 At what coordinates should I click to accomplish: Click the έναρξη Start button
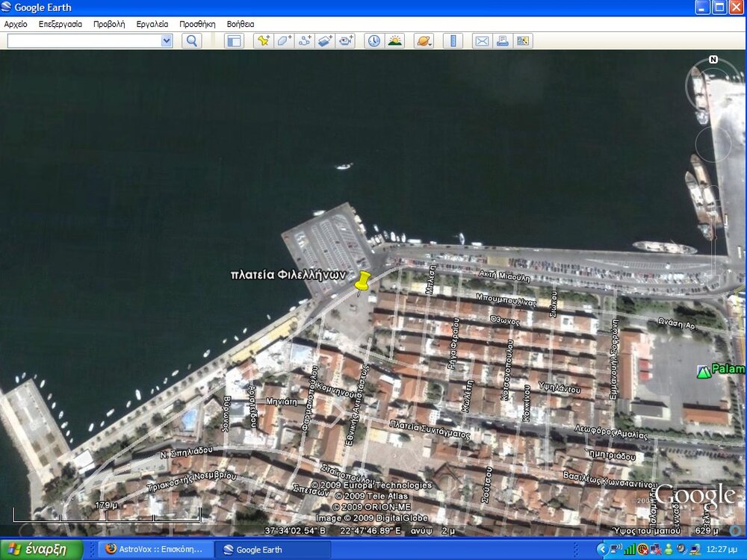[42, 550]
